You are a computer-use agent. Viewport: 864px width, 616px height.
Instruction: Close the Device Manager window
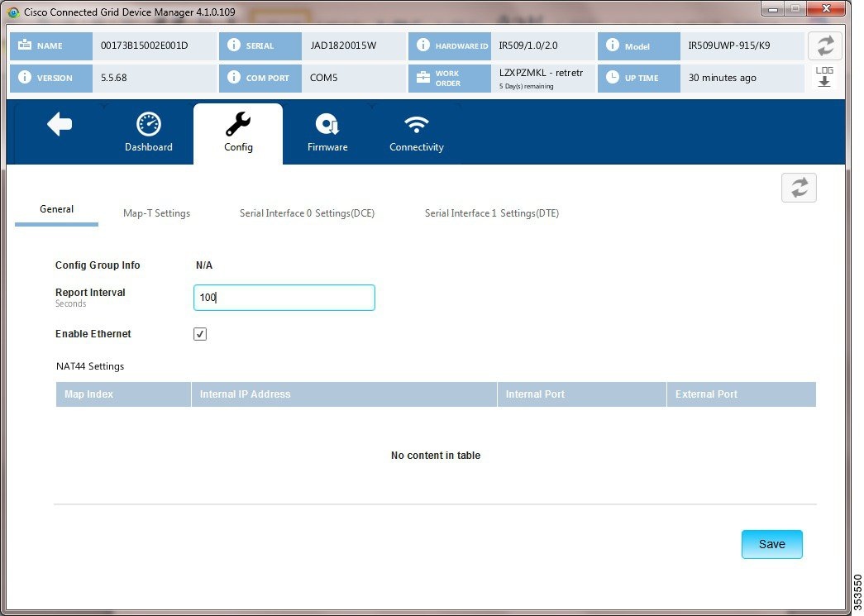tap(825, 9)
